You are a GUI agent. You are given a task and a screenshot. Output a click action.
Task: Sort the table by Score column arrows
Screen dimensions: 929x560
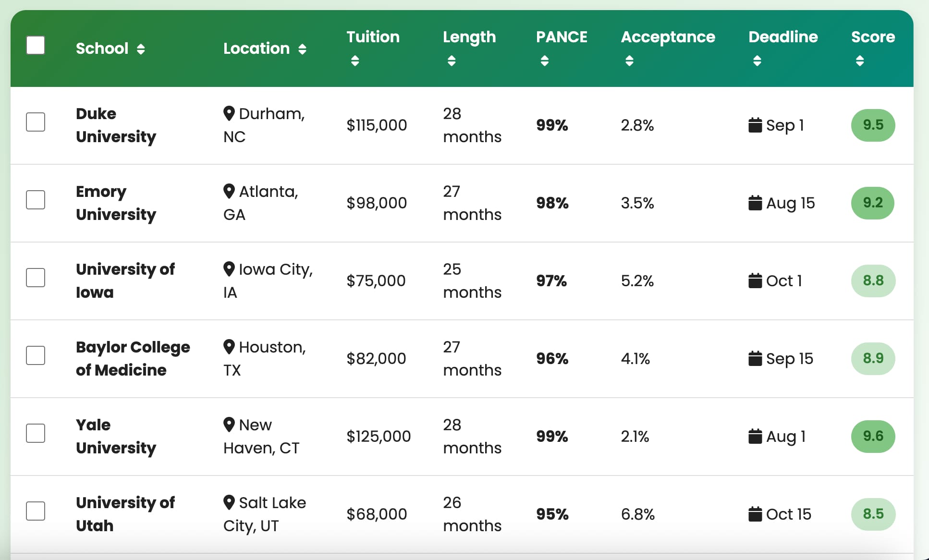coord(860,61)
